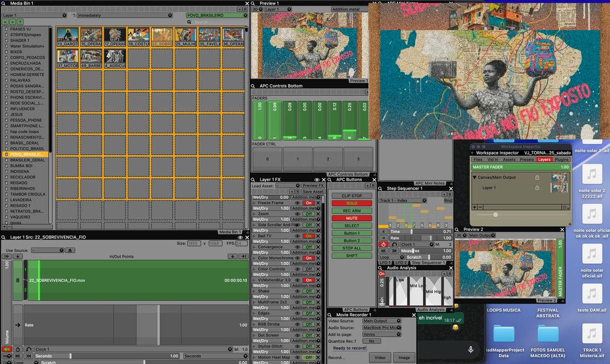The image size is (610, 364).
Task: Adjust the MASTER FADER slider in Workspace Inspector
Action: pos(521,167)
